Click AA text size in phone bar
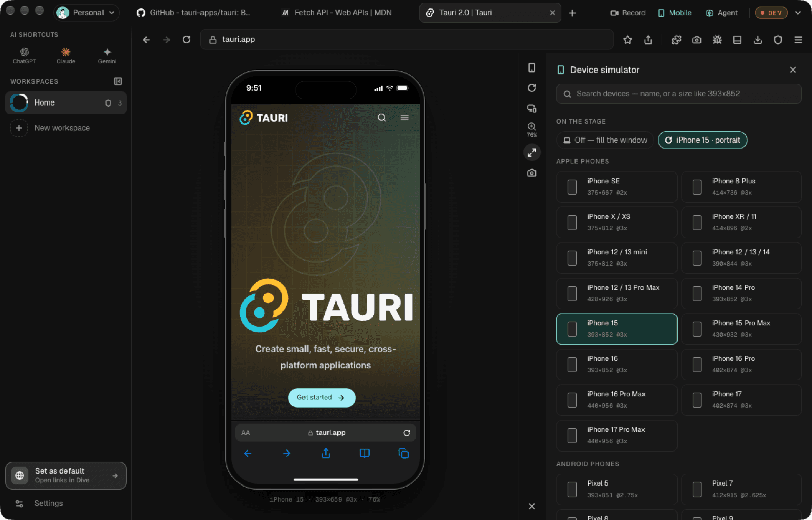Screen dimensions: 812x520 (x=246, y=433)
